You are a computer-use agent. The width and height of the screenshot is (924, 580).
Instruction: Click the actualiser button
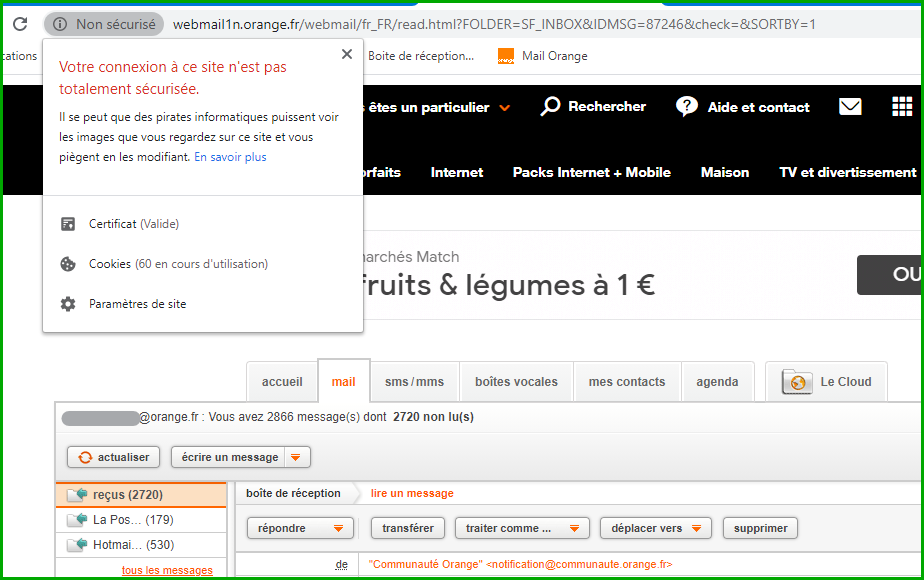pos(113,457)
